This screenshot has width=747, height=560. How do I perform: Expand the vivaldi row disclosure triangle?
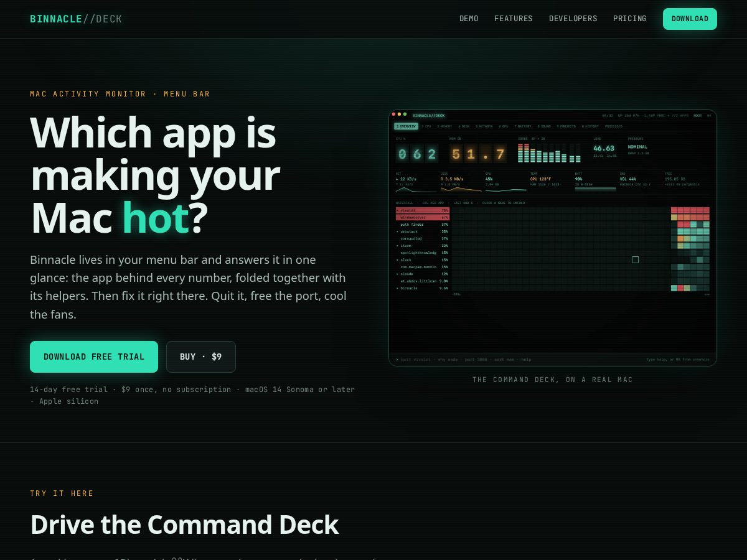coord(398,210)
